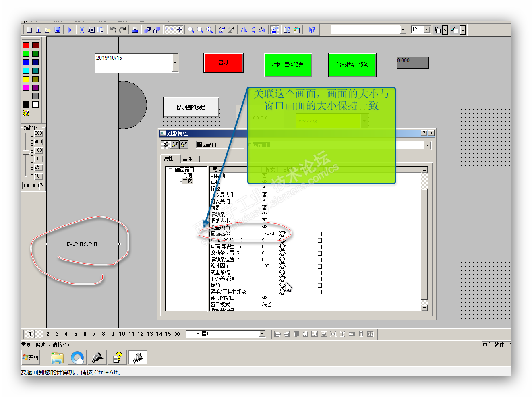
Task: Check the indirect box for 变量前缀
Action: 320,273
